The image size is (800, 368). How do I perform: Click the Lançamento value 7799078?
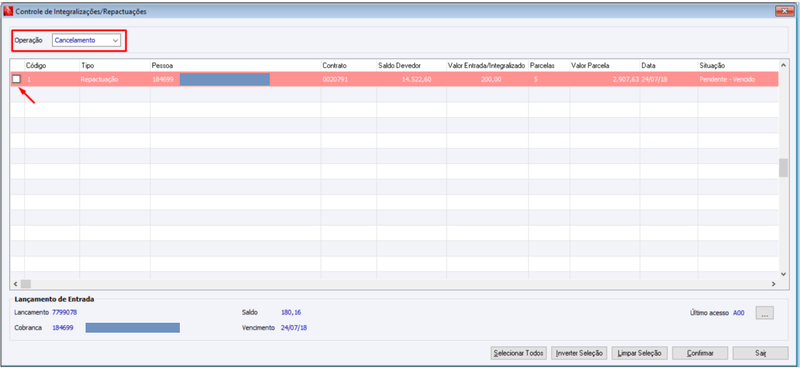(65, 312)
